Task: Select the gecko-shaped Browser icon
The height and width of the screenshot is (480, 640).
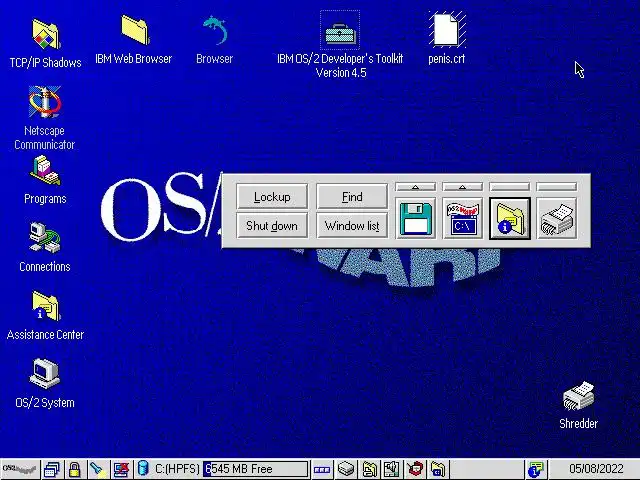Action: click(x=214, y=30)
